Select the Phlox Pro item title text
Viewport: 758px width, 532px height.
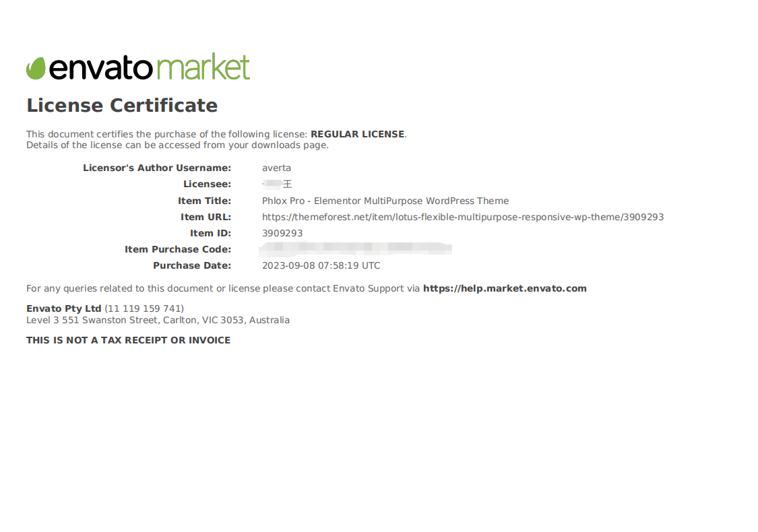[x=385, y=201]
